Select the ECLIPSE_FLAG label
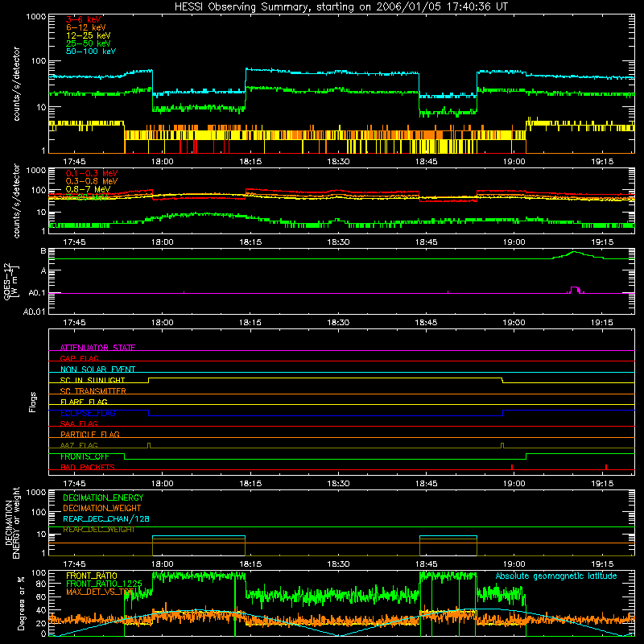The width and height of the screenshot is (644, 644). click(x=88, y=413)
